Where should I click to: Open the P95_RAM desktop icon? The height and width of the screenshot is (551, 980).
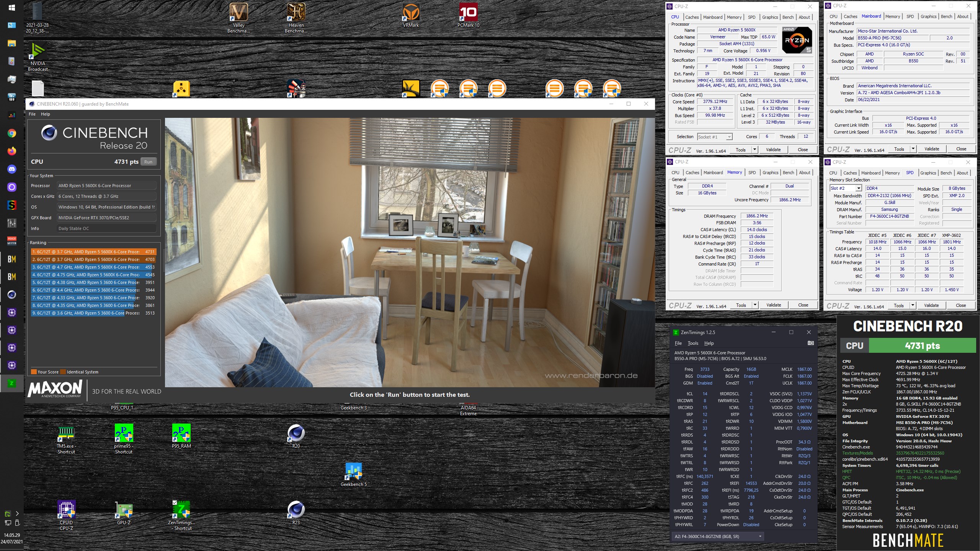click(181, 436)
